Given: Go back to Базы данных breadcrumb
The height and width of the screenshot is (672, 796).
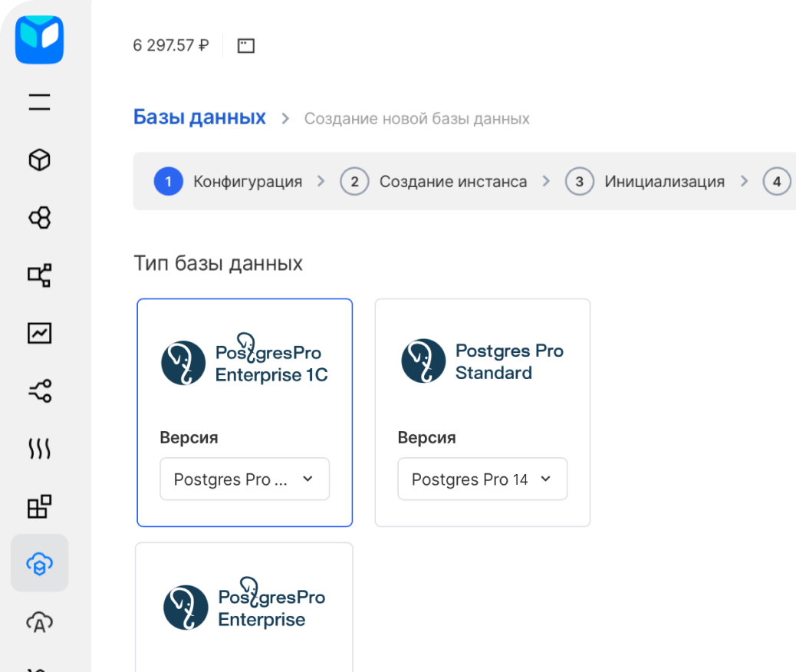Looking at the screenshot, I should [199, 117].
